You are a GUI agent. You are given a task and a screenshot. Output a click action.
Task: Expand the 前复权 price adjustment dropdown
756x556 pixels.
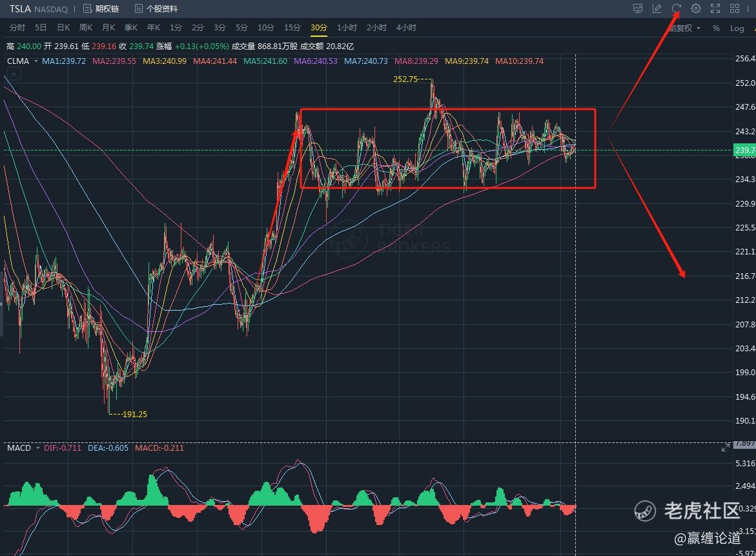pos(684,28)
